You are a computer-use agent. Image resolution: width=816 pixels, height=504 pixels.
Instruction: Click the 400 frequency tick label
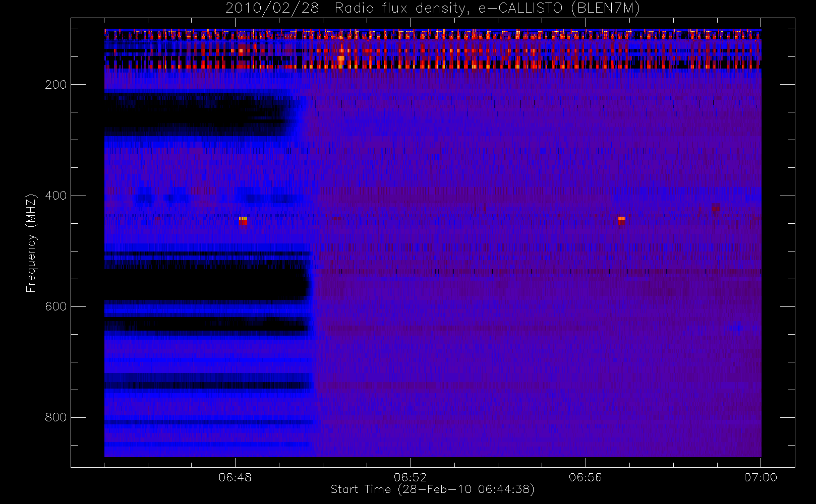tap(55, 196)
